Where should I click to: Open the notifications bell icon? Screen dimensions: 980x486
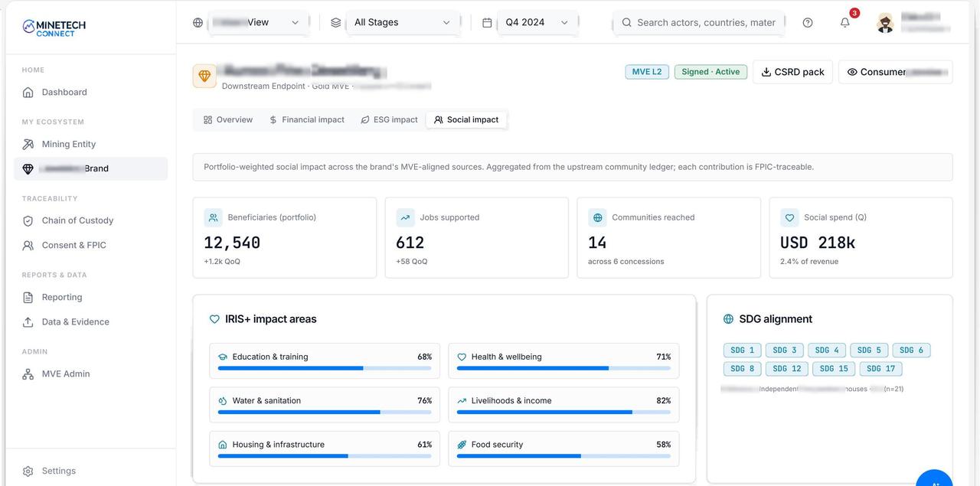coord(845,22)
